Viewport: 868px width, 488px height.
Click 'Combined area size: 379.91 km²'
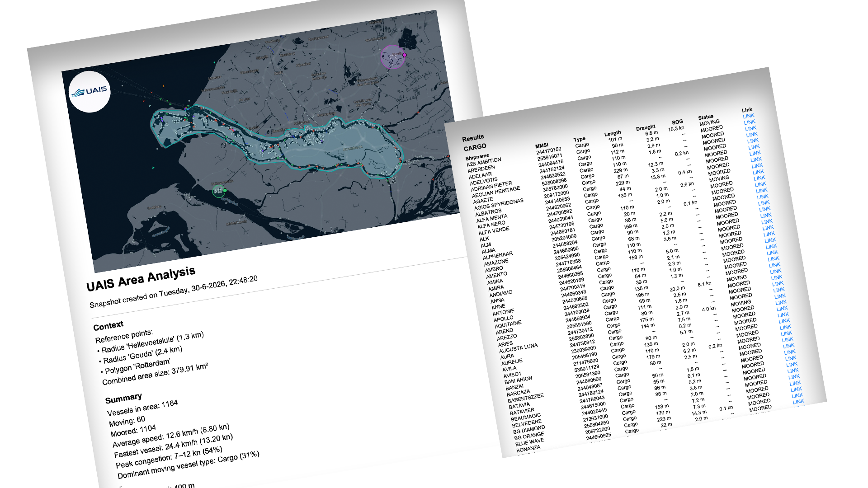155,374
